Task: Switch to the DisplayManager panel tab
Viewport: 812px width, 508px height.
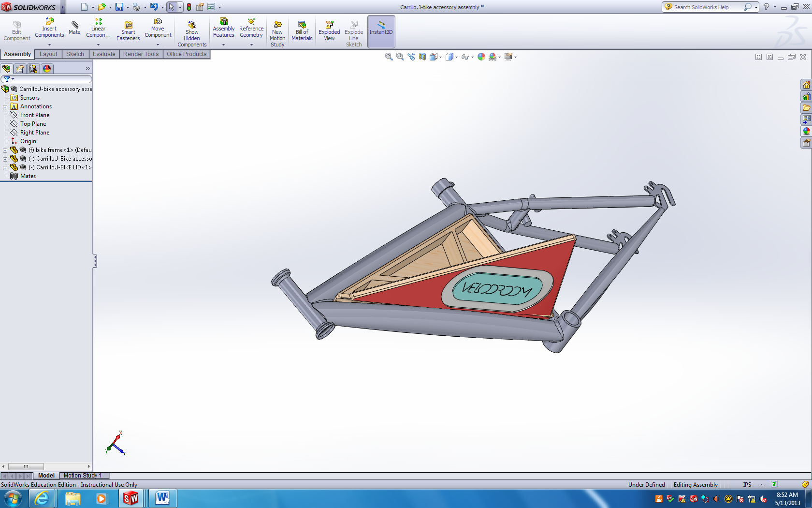Action: point(47,69)
